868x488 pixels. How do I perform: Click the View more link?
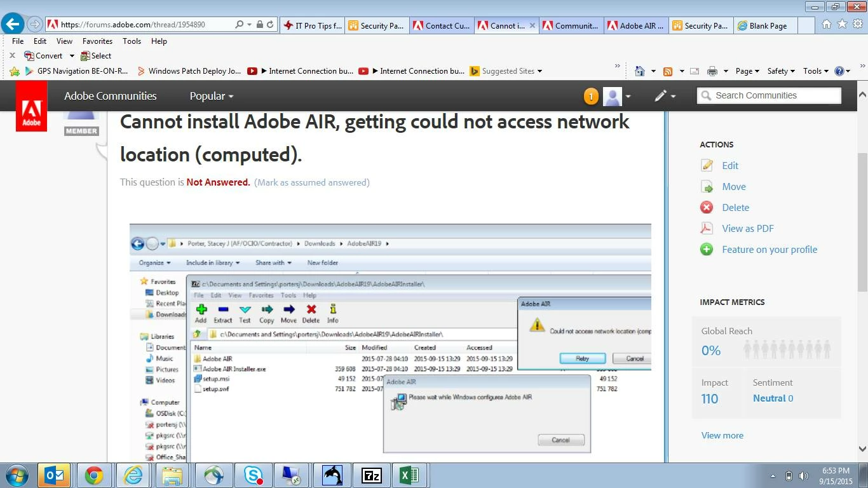tap(722, 435)
